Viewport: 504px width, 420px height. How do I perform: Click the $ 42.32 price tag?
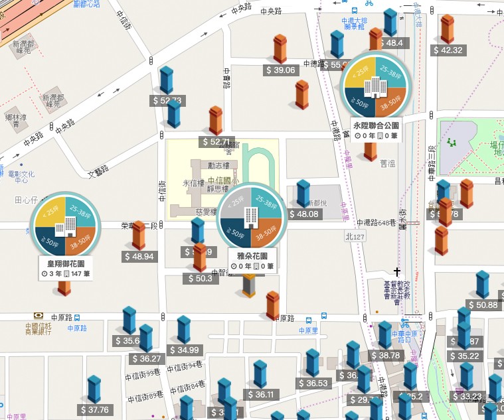pos(448,50)
